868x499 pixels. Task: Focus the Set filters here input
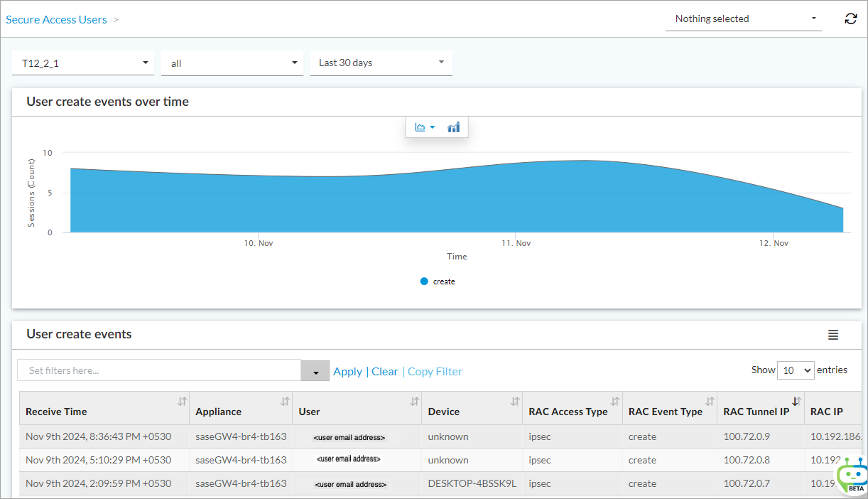(x=159, y=370)
